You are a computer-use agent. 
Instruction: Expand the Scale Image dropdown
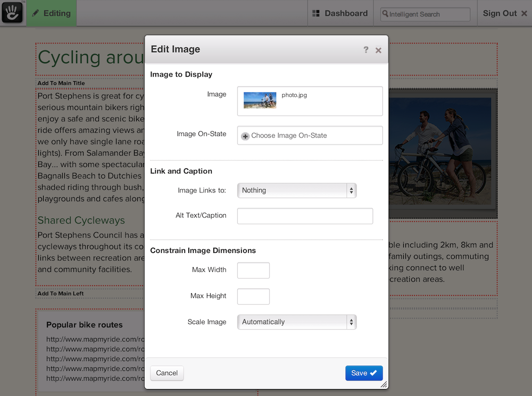click(x=296, y=322)
